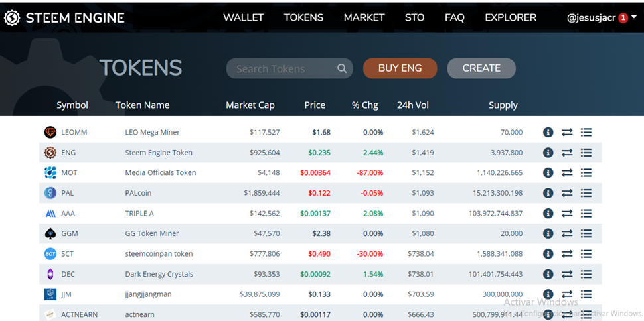Image resolution: width=644 pixels, height=321 pixels.
Task: Sort by Token Name column header
Action: [143, 105]
